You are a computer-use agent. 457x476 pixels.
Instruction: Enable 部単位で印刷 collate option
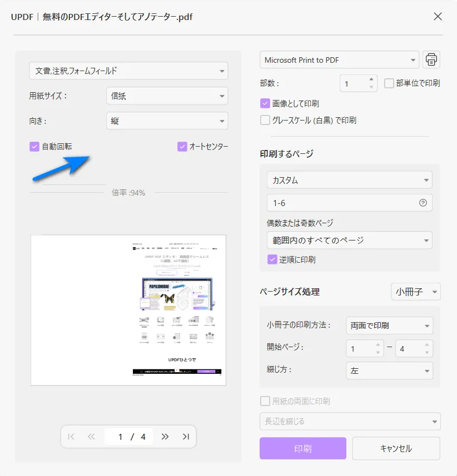pyautogui.click(x=389, y=83)
